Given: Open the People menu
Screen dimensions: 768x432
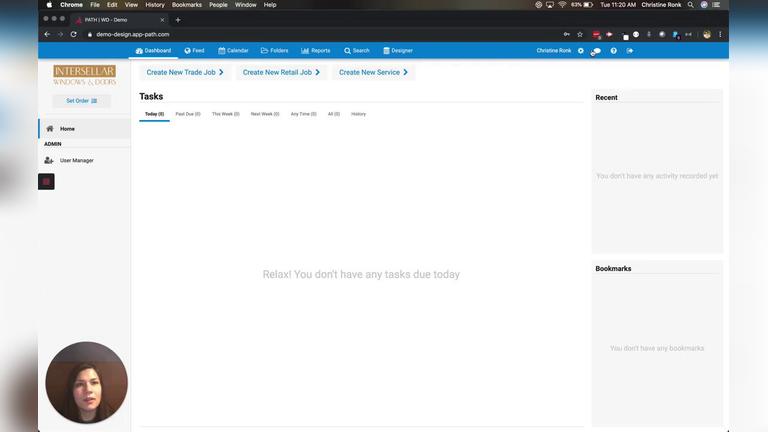Looking at the screenshot, I should (x=218, y=4).
